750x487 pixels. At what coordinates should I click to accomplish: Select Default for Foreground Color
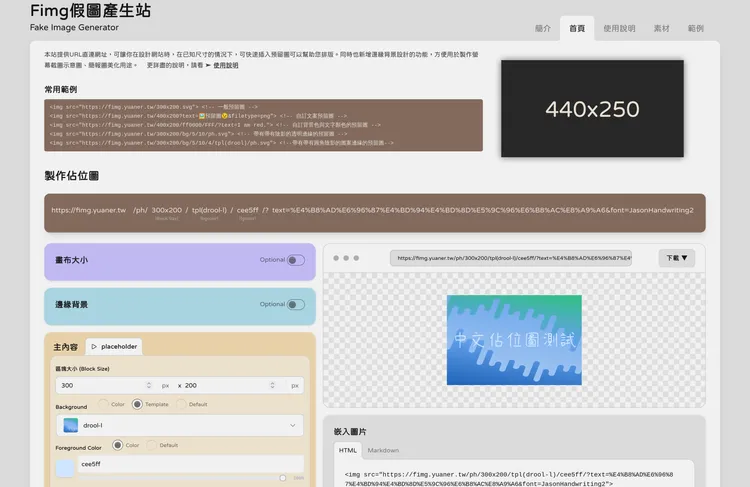point(153,445)
